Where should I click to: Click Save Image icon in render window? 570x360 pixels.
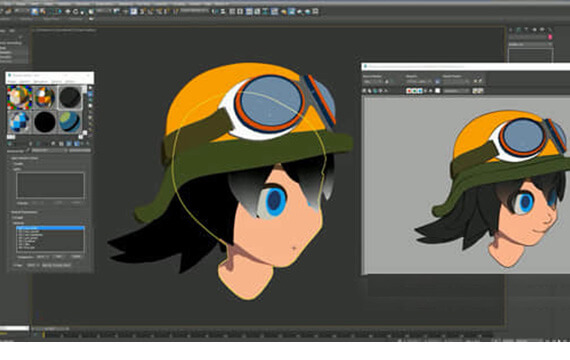click(364, 91)
